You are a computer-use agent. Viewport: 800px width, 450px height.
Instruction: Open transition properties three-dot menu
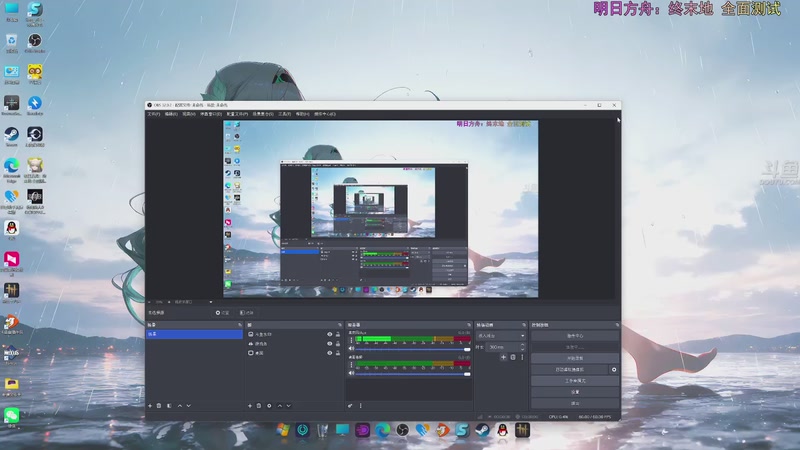click(x=522, y=357)
